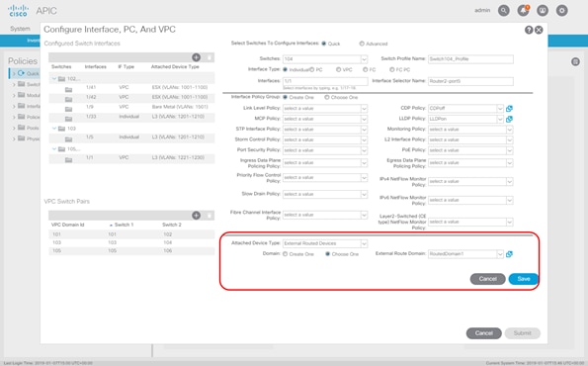Click the External Route Domain clone icon
588x366 pixels.
509,254
